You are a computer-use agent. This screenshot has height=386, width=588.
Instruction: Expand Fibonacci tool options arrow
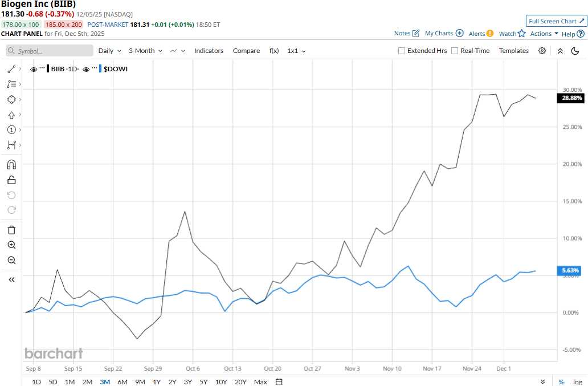click(x=20, y=84)
